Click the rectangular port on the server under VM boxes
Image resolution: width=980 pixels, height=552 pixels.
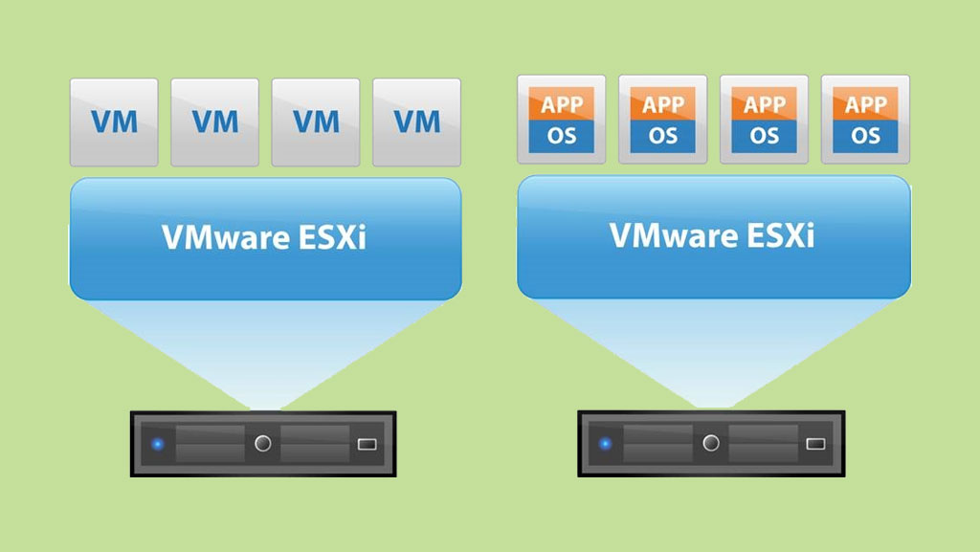point(367,444)
